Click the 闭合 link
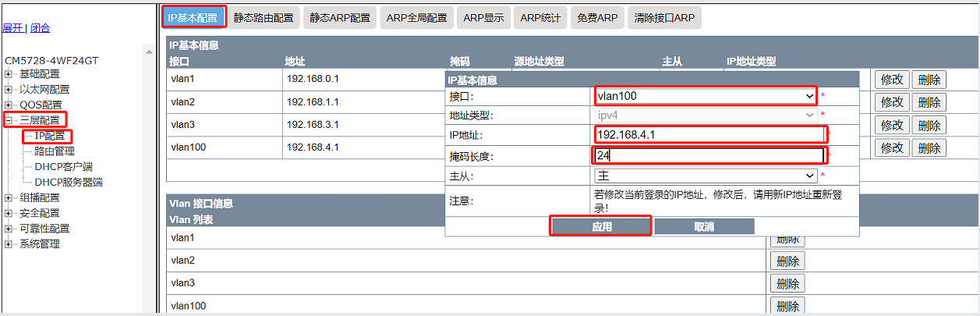The width and height of the screenshot is (980, 316). pyautogui.click(x=41, y=28)
